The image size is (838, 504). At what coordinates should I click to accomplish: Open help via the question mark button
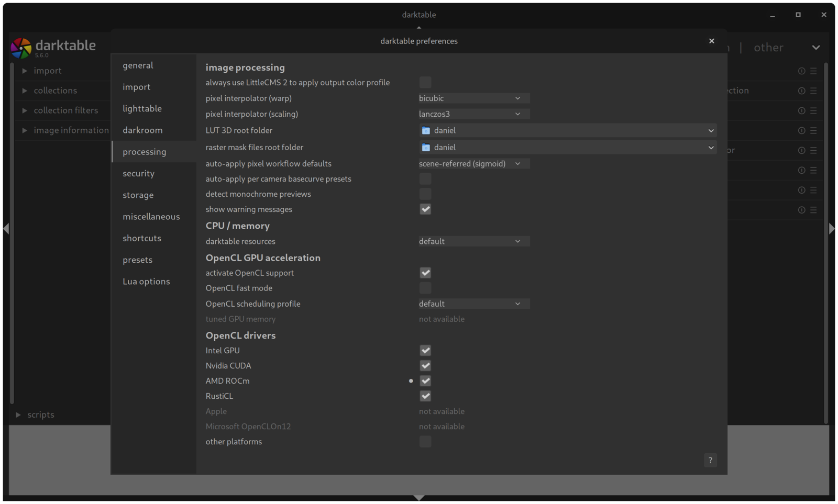click(710, 460)
